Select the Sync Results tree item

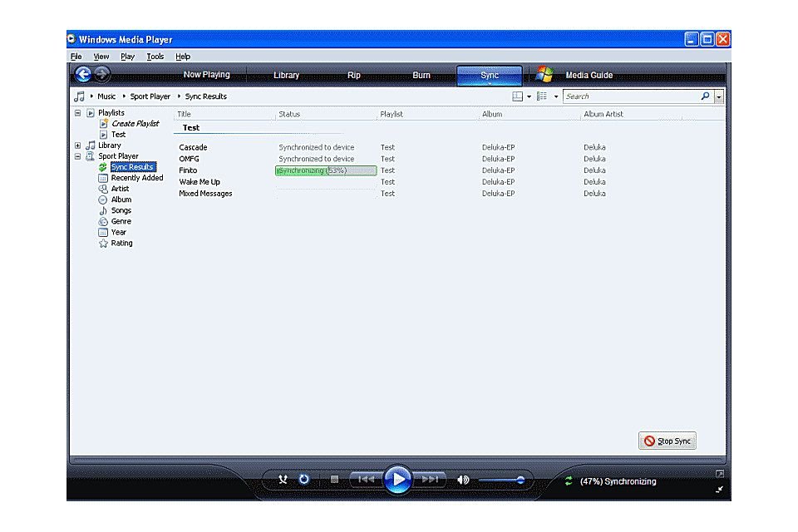[132, 167]
